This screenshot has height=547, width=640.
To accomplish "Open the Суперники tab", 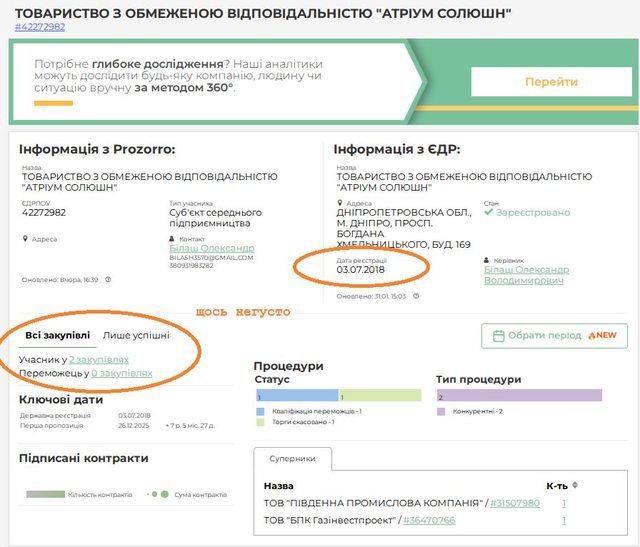I will [x=291, y=459].
